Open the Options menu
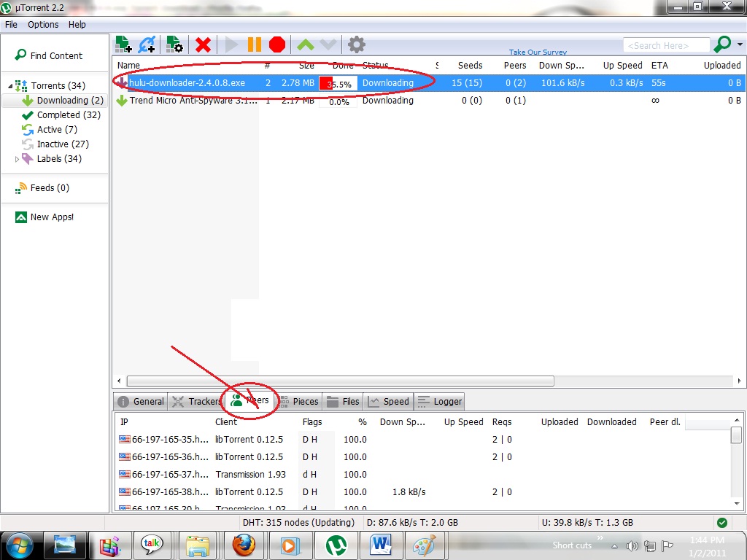The image size is (747, 560). pos(43,24)
